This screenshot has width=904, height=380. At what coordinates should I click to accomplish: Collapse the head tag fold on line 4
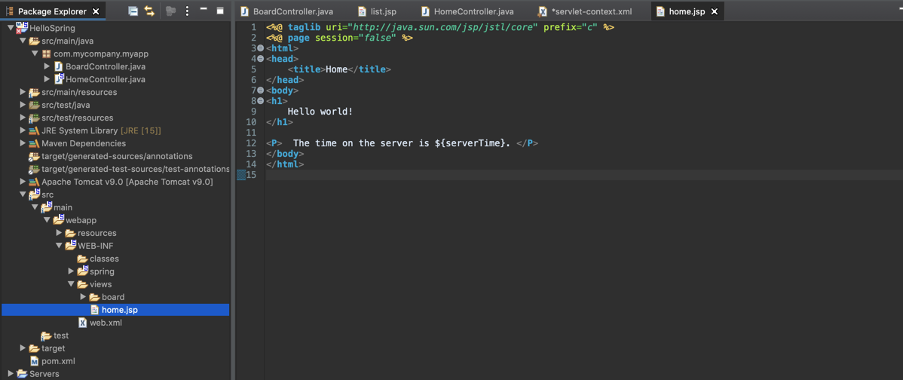(261, 59)
